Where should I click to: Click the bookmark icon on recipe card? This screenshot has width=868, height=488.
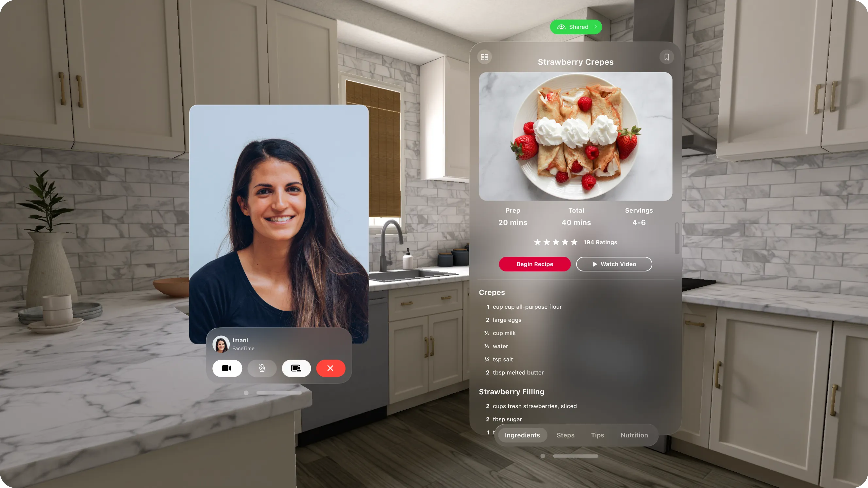pyautogui.click(x=666, y=57)
